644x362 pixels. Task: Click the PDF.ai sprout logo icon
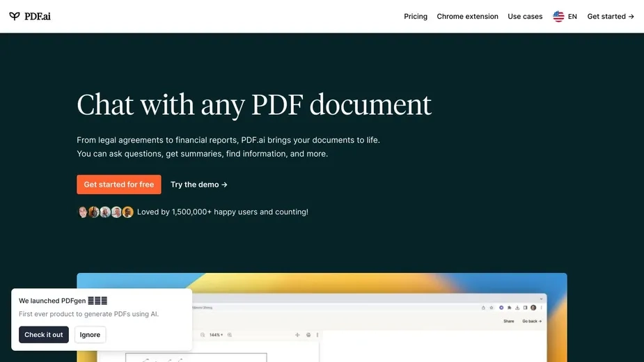[x=15, y=16]
